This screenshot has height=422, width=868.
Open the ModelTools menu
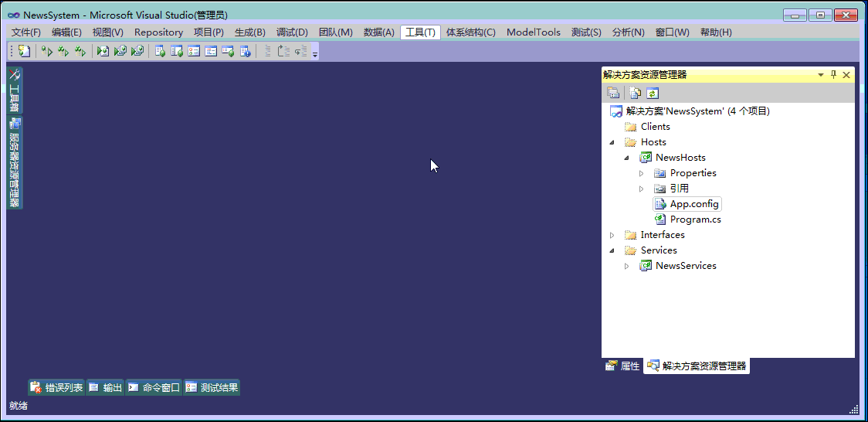click(x=533, y=32)
